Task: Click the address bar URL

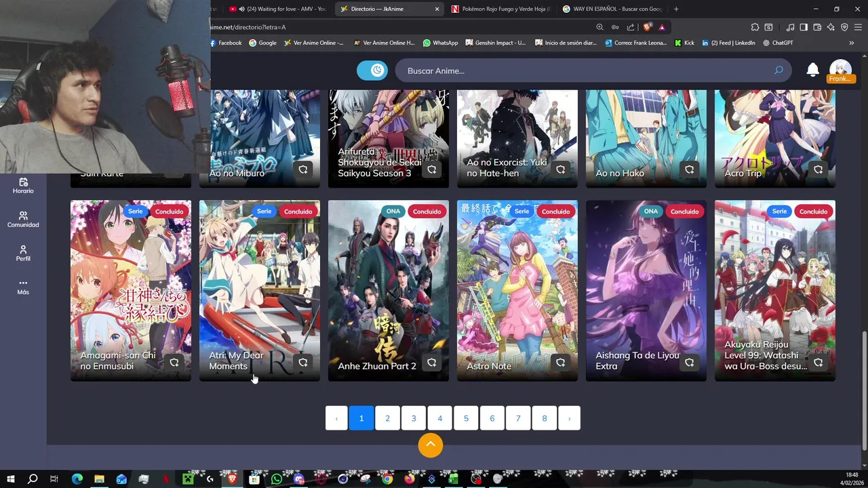Action: [x=248, y=27]
